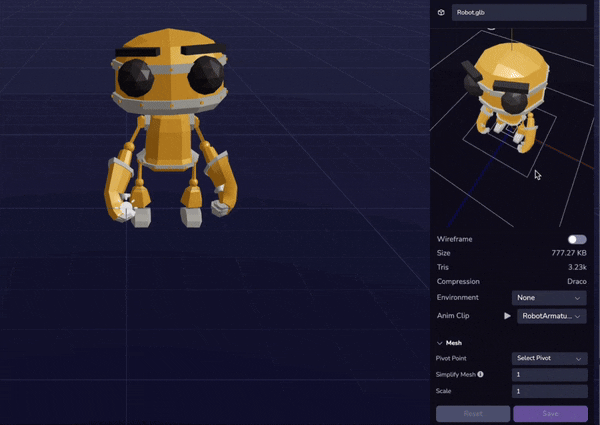600x425 pixels.
Task: Edit the Robot.glb file name field
Action: coord(519,13)
